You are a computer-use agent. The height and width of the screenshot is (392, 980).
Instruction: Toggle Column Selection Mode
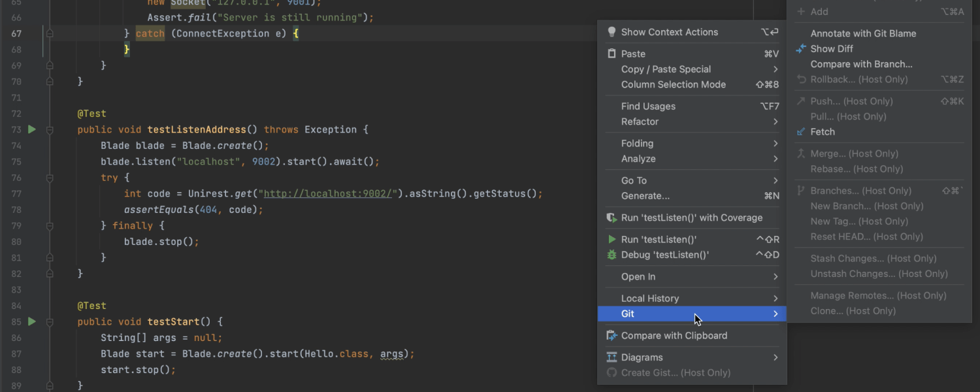pyautogui.click(x=673, y=84)
